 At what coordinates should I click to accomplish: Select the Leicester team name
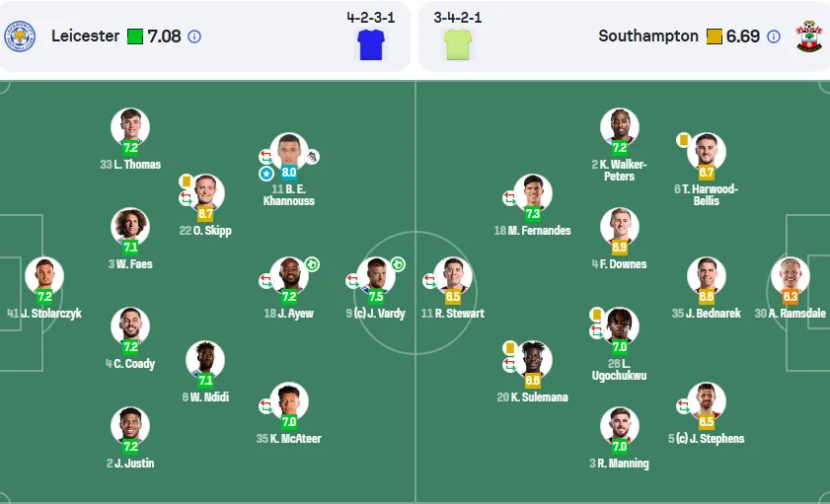(x=85, y=36)
